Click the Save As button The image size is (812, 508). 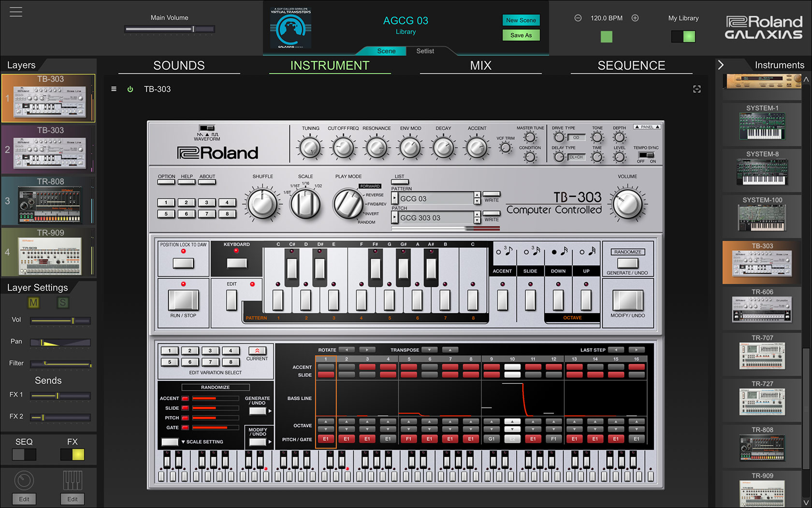[521, 35]
